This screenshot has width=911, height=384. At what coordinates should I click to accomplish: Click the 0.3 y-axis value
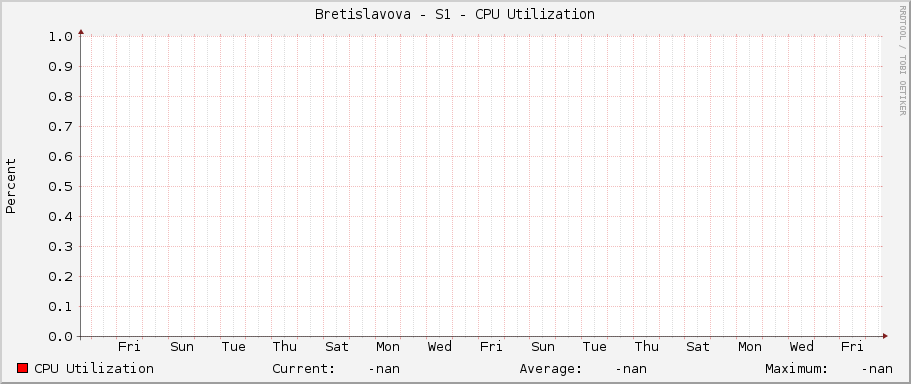click(x=60, y=247)
